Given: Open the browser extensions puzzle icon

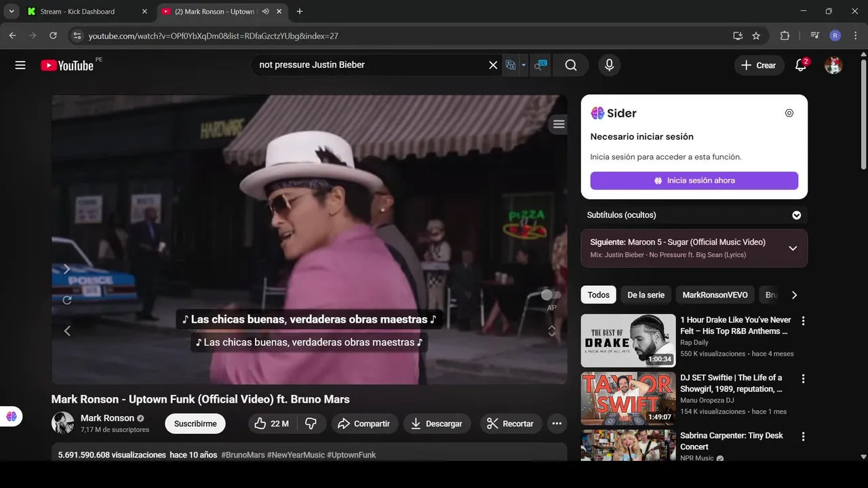Looking at the screenshot, I should [x=785, y=36].
